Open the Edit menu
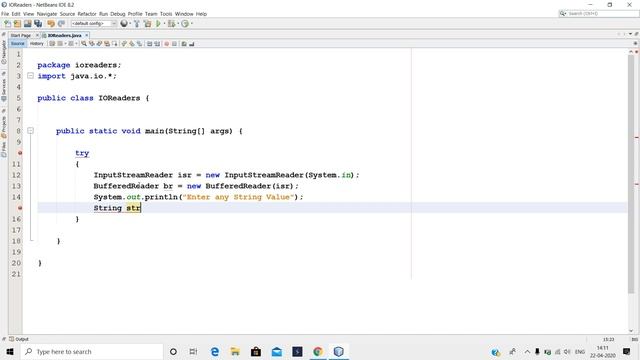 (x=16, y=14)
